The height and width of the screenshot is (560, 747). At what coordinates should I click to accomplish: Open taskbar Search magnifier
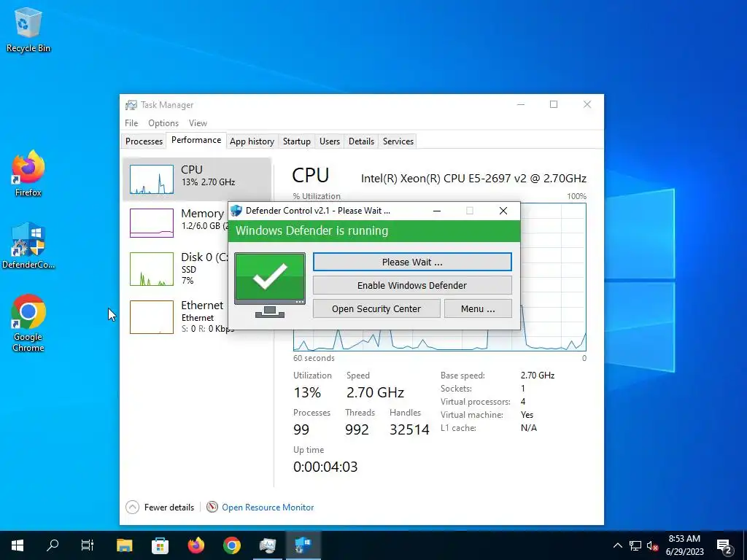point(53,545)
